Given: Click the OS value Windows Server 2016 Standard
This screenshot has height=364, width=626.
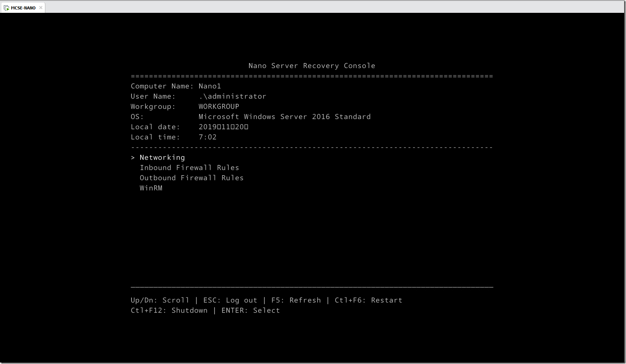Looking at the screenshot, I should [x=284, y=117].
